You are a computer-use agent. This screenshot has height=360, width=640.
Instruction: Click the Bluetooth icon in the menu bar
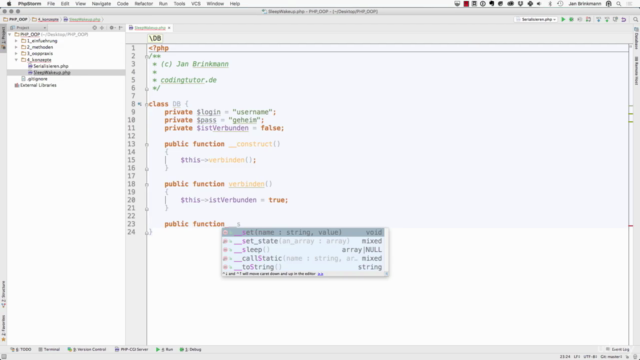pos(550,4)
